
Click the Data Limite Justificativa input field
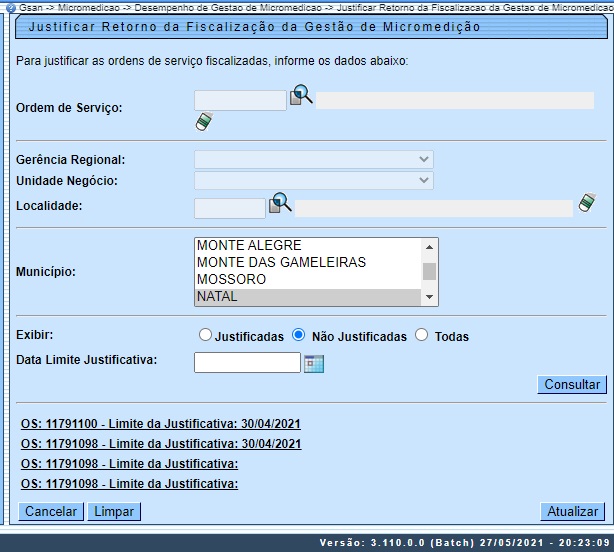pos(247,362)
